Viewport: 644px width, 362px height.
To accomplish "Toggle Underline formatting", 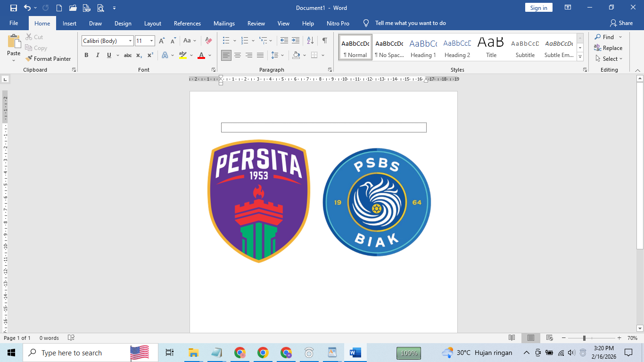I will (x=108, y=55).
